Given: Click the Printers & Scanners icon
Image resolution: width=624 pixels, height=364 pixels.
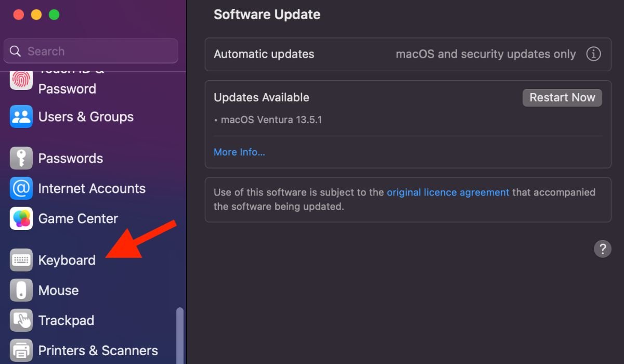Looking at the screenshot, I should click(21, 350).
